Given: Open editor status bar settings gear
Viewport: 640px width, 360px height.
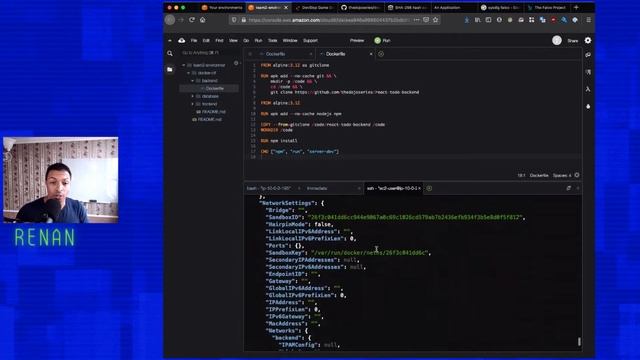Looking at the screenshot, I should tap(577, 175).
